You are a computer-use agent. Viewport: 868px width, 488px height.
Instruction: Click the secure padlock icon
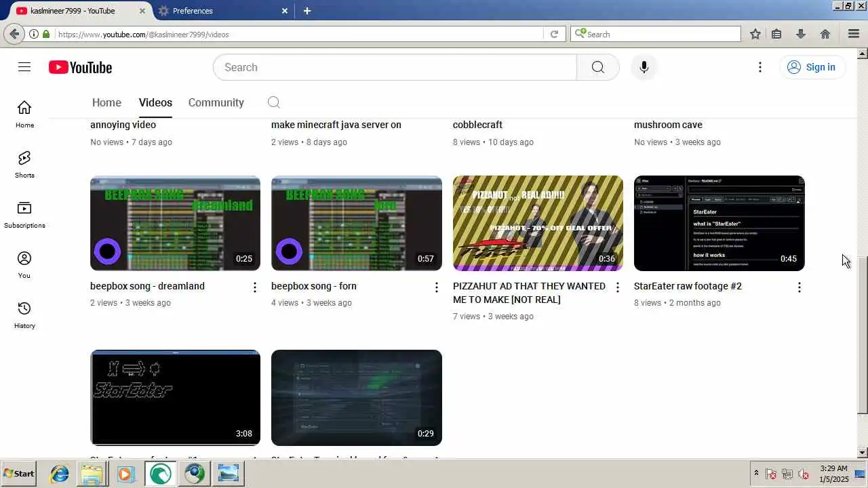click(x=46, y=34)
